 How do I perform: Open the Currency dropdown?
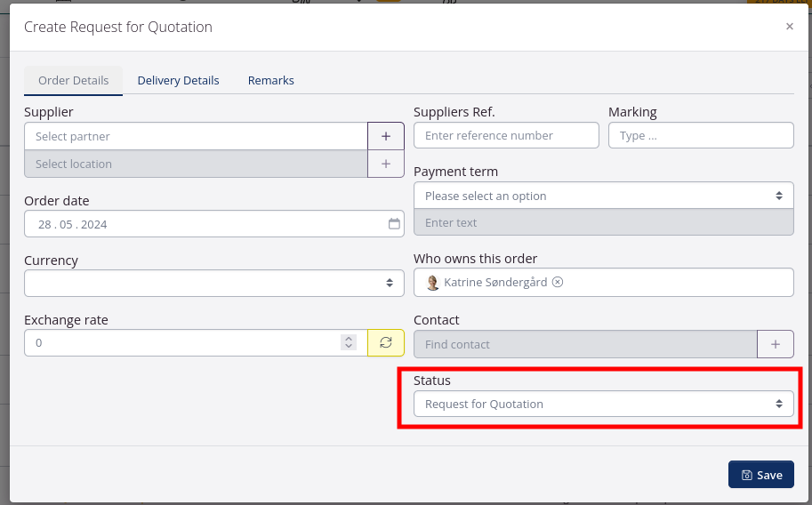pyautogui.click(x=213, y=283)
